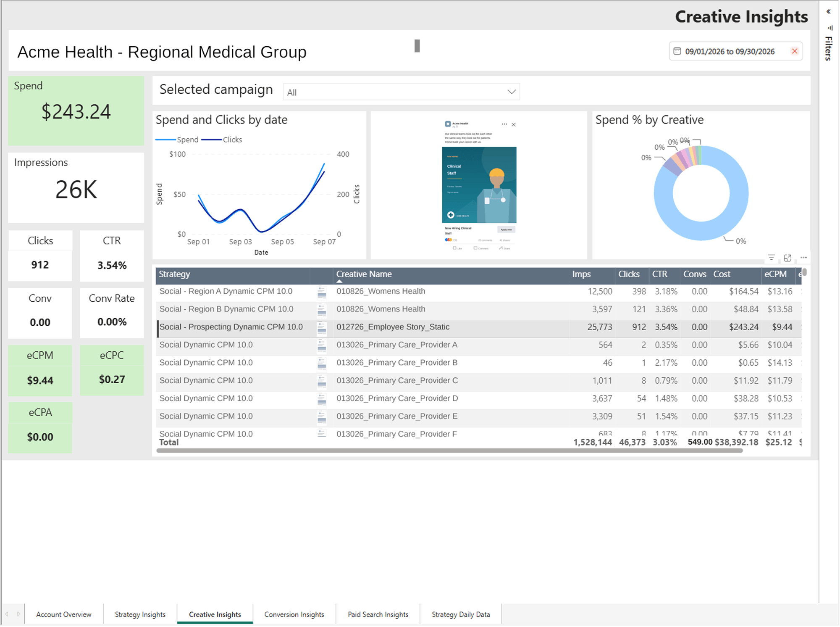Image resolution: width=840 pixels, height=627 pixels.
Task: Click the Conv Rate 0.00% card
Action: point(112,313)
